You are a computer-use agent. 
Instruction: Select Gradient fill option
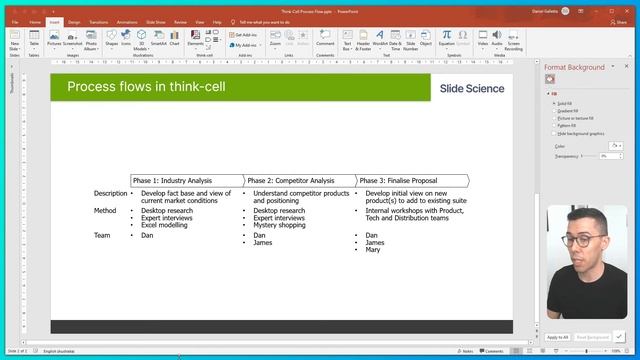(565, 111)
